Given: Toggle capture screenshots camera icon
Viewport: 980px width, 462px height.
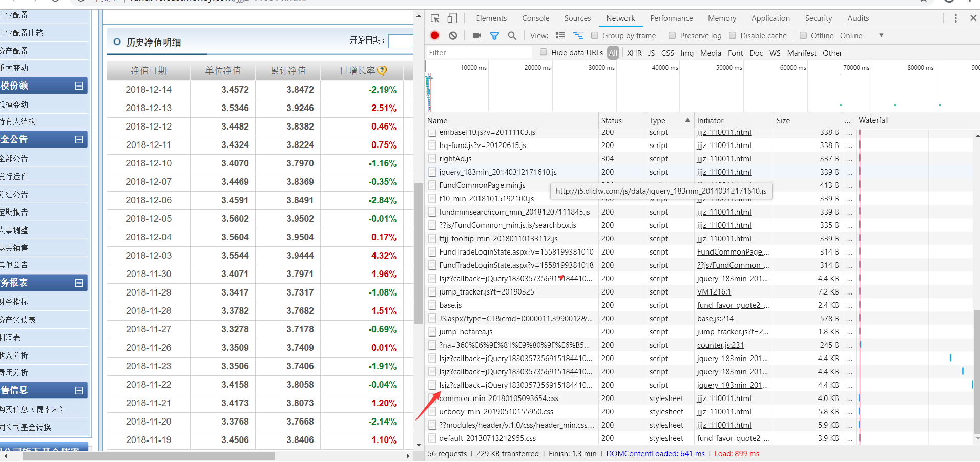Looking at the screenshot, I should 477,35.
